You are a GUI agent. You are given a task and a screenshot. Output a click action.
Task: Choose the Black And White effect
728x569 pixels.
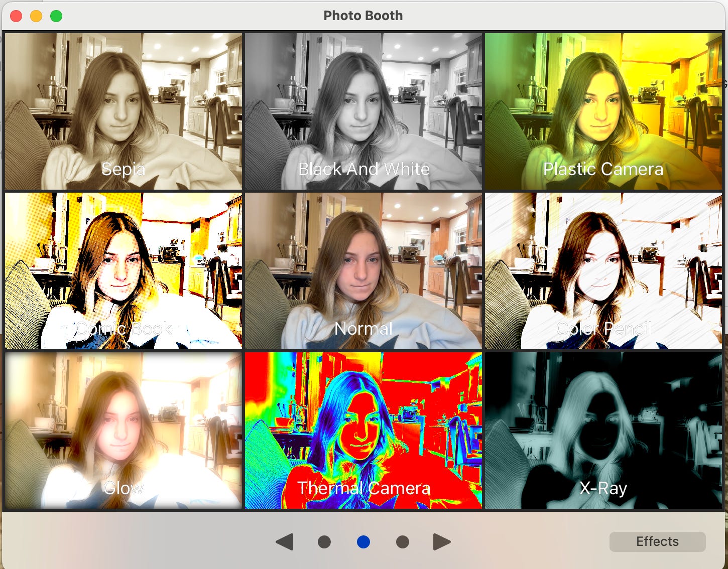(x=363, y=111)
